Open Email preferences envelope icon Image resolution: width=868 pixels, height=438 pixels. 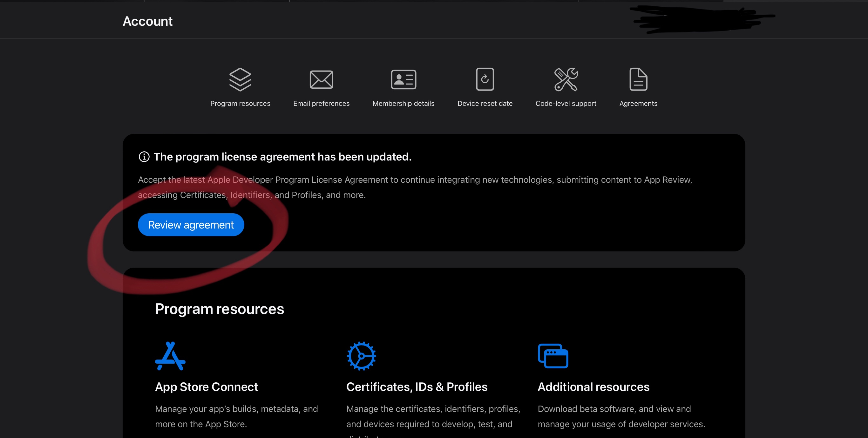tap(321, 79)
